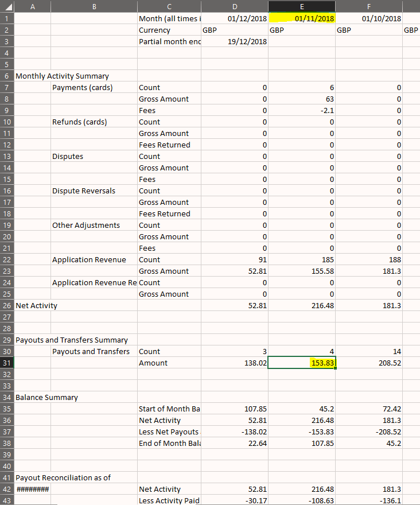420x505 pixels.
Task: Click highlighted date cell 01/11/2018
Action: pyautogui.click(x=302, y=18)
